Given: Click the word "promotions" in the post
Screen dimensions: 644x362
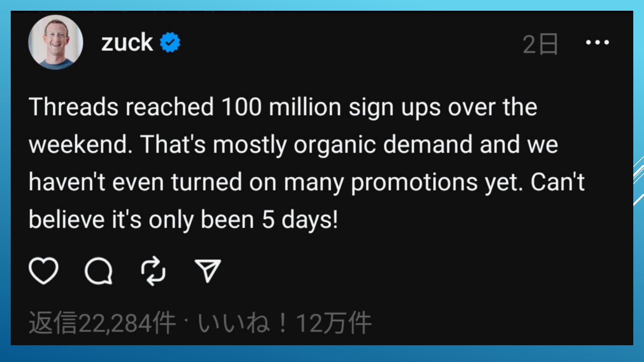Looking at the screenshot, I should (414, 182).
